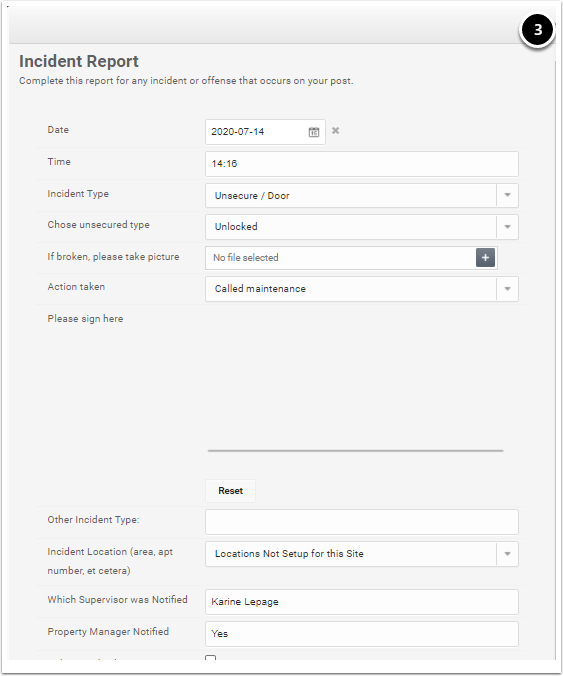Click the Incident Report heading
Screen dimensions: 563x676
point(79,61)
